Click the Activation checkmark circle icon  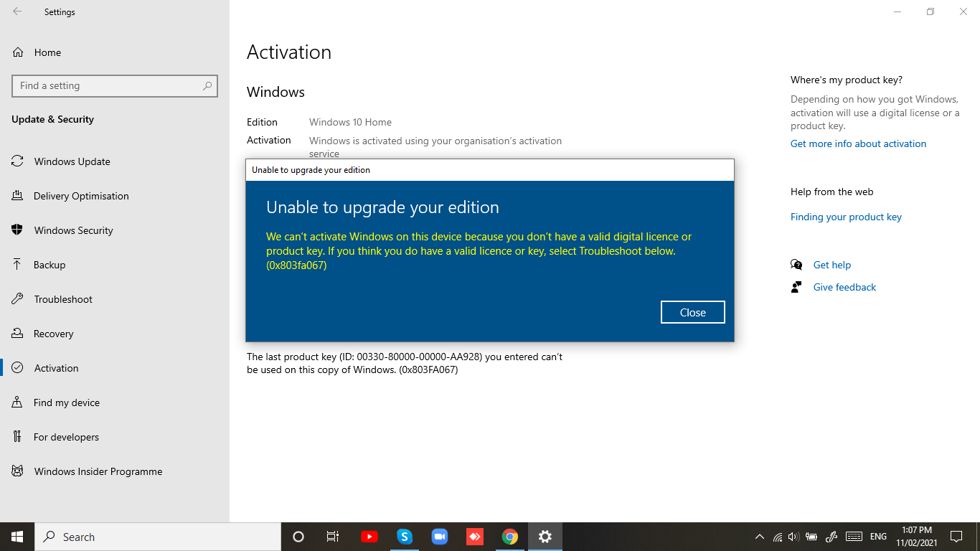click(17, 368)
